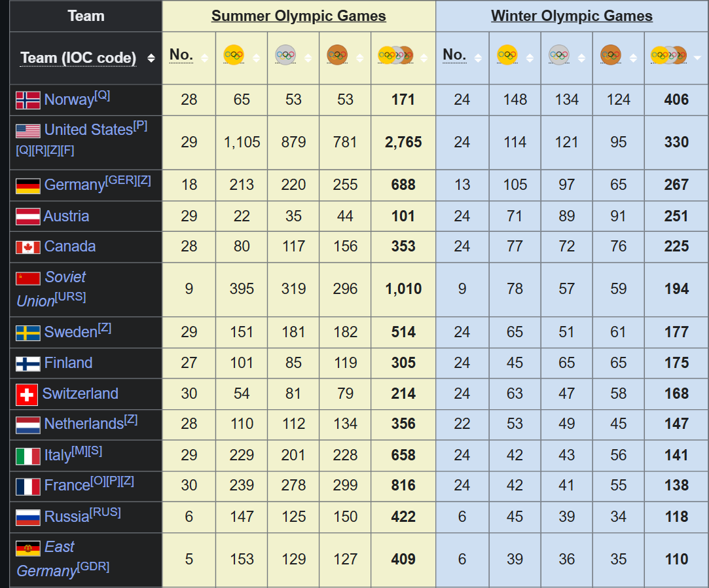Click the Russia flag icon
Screen dimensions: 709x588
(28, 517)
